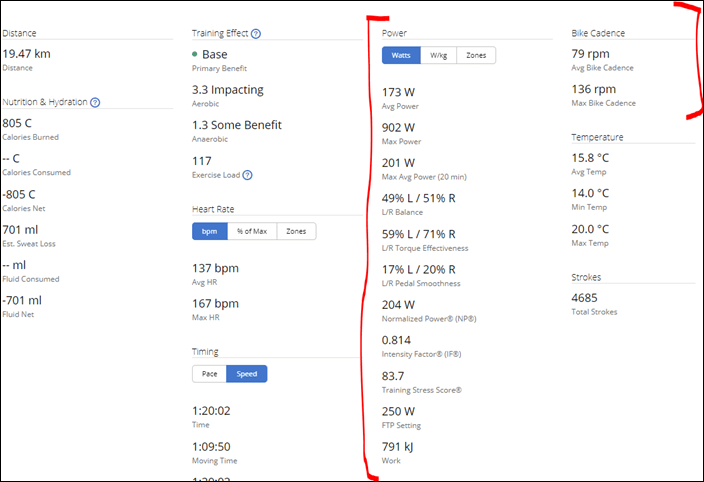The height and width of the screenshot is (482, 704).
Task: Click the 250 W FTP Setting value
Action: click(x=398, y=411)
